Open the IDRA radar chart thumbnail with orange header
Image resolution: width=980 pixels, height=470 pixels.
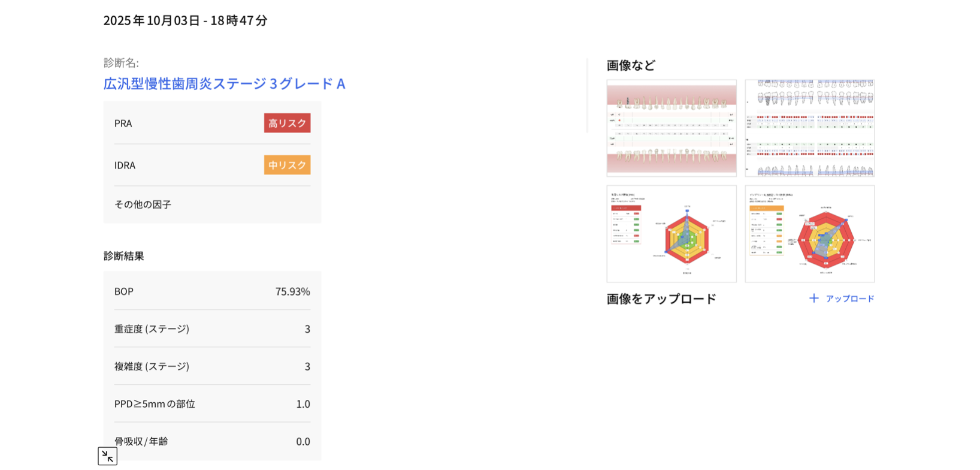pos(810,234)
